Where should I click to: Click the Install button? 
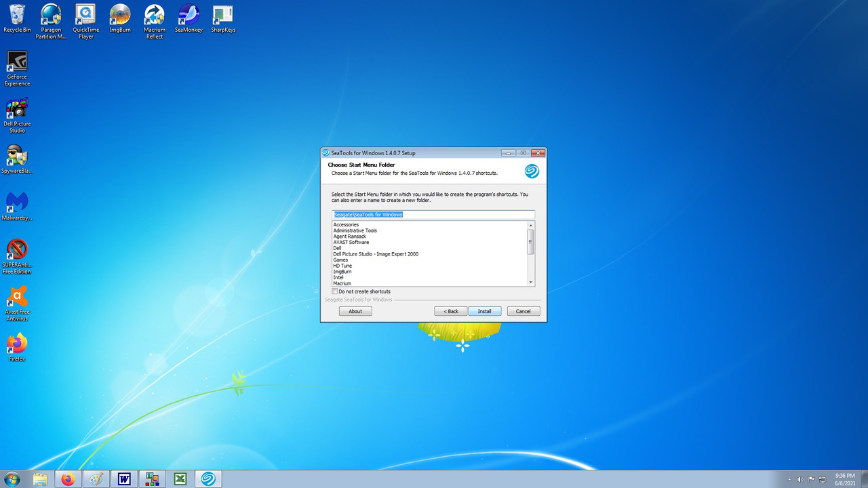click(x=484, y=311)
